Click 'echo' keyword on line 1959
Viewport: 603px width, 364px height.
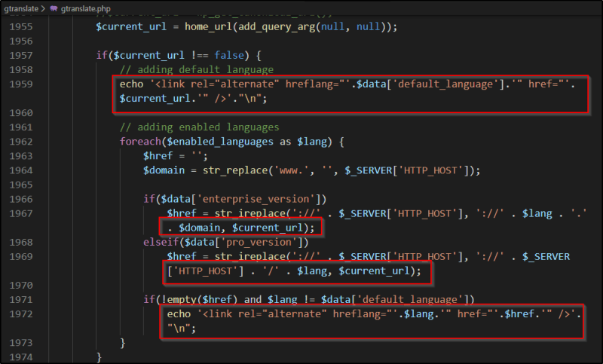pyautogui.click(x=131, y=84)
